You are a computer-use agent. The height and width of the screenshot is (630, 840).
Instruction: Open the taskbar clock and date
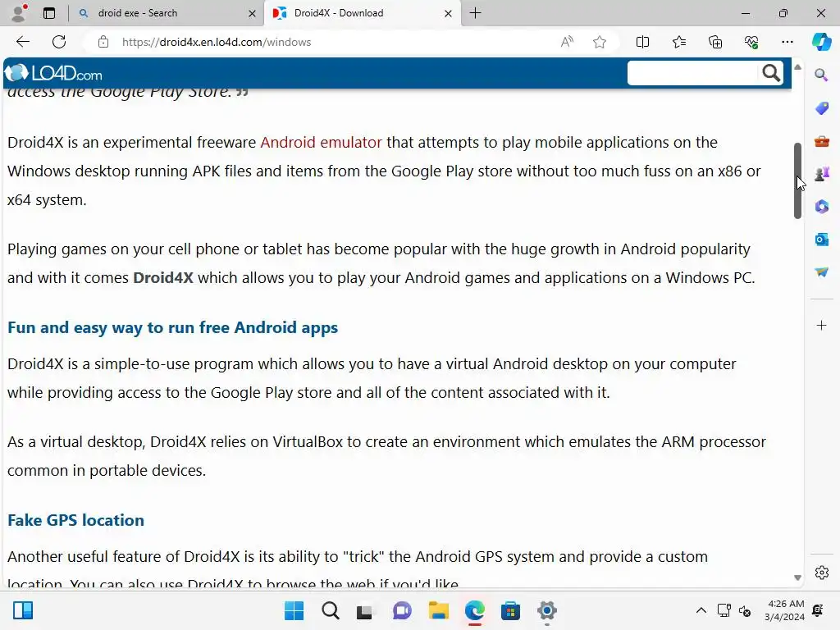pyautogui.click(x=784, y=610)
